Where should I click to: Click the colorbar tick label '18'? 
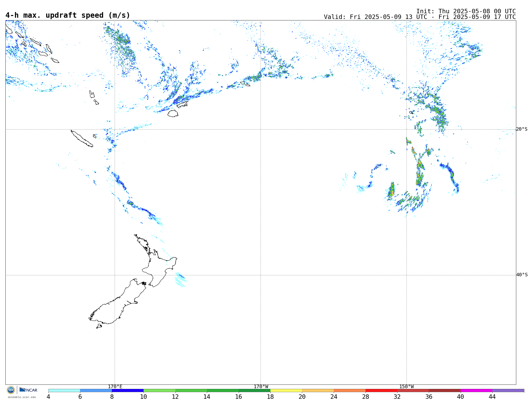(270, 397)
